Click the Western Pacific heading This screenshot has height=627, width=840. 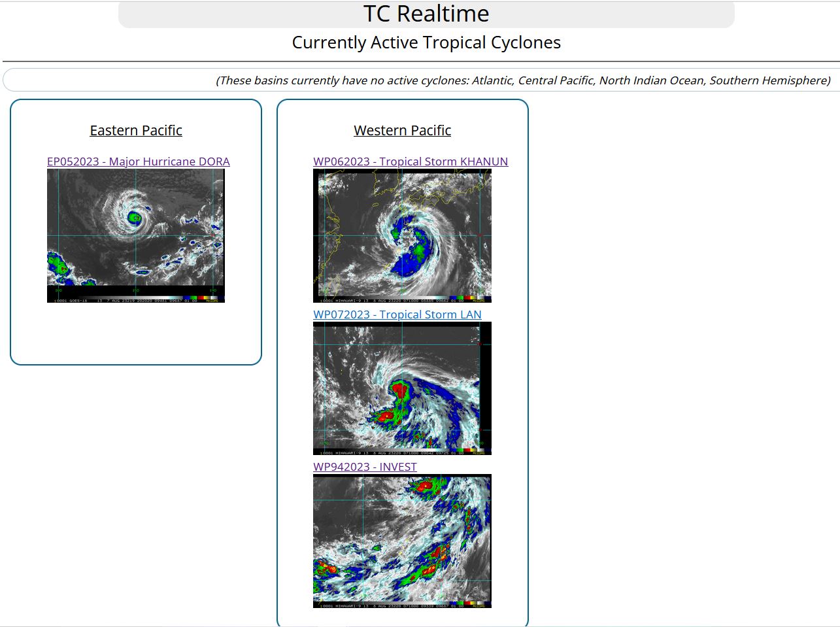402,130
